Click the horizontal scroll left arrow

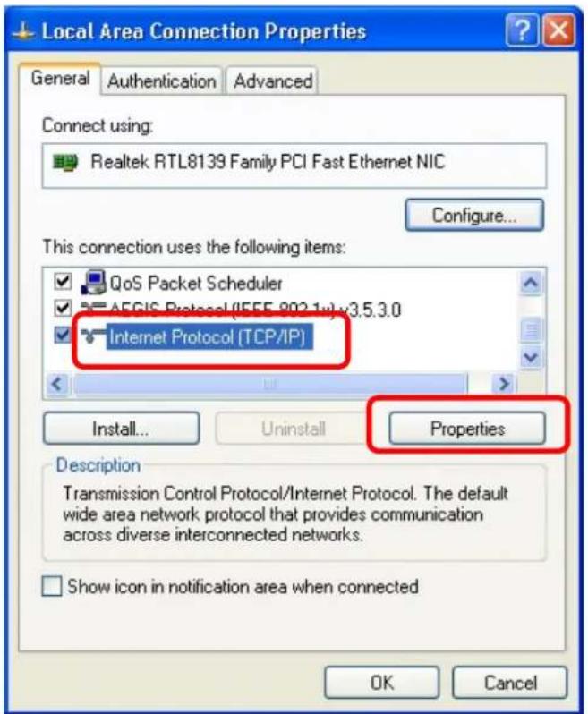(x=57, y=384)
